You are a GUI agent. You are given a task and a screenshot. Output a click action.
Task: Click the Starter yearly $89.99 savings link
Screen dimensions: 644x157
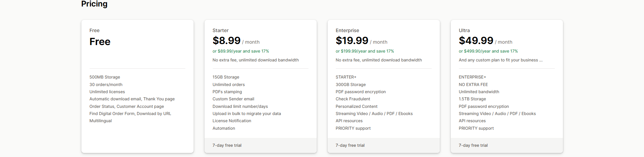[241, 51]
